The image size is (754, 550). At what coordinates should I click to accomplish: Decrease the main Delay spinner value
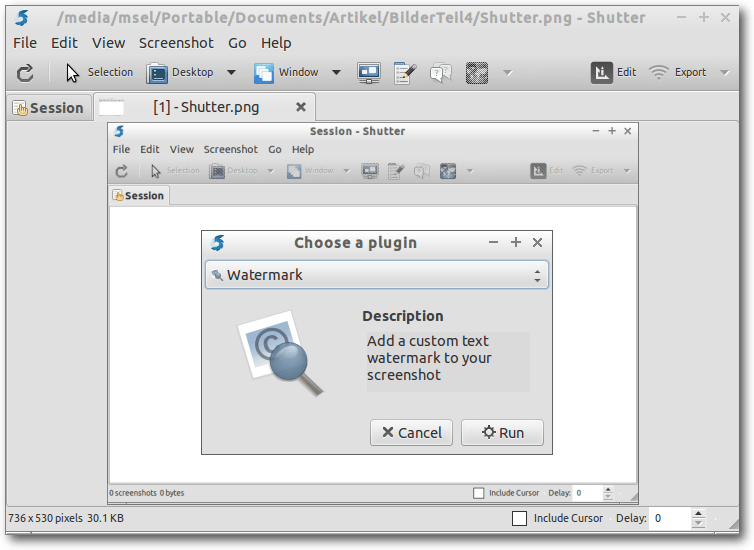point(699,523)
